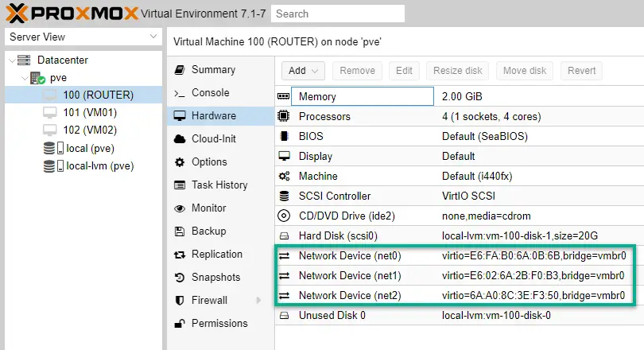
Task: Open the Replication tab
Action: point(220,254)
